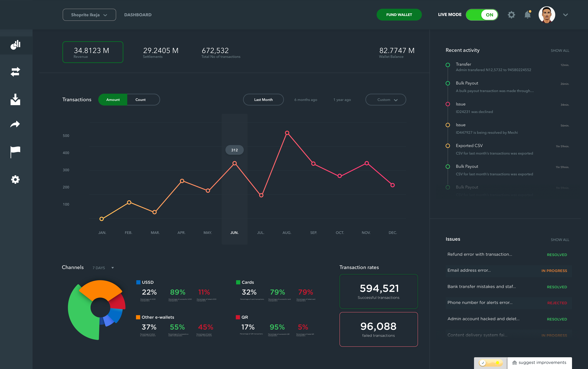The width and height of the screenshot is (588, 369).
Task: Select the Revenue 34.8123 M card
Action: pyautogui.click(x=93, y=52)
